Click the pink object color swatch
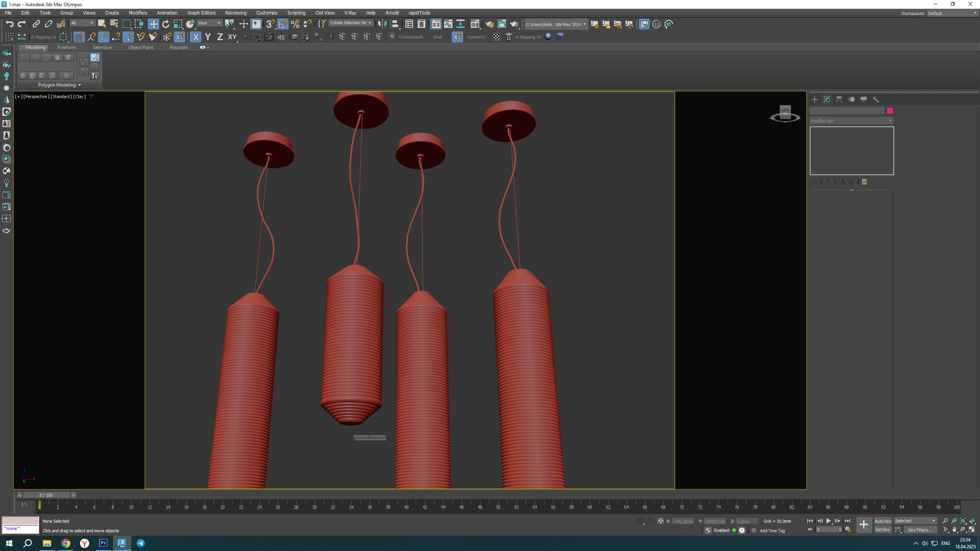 pos(890,111)
